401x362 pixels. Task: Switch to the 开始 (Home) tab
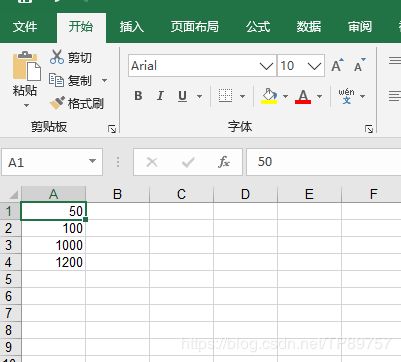[x=81, y=27]
